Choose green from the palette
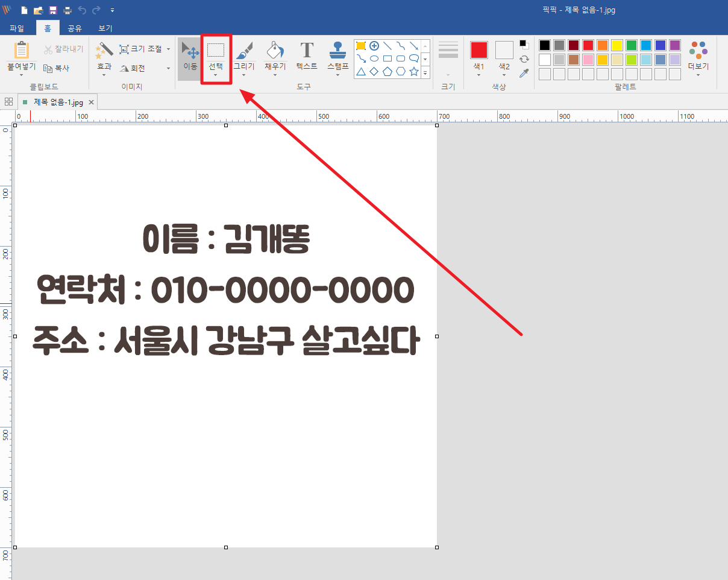728x580 pixels. pos(632,45)
